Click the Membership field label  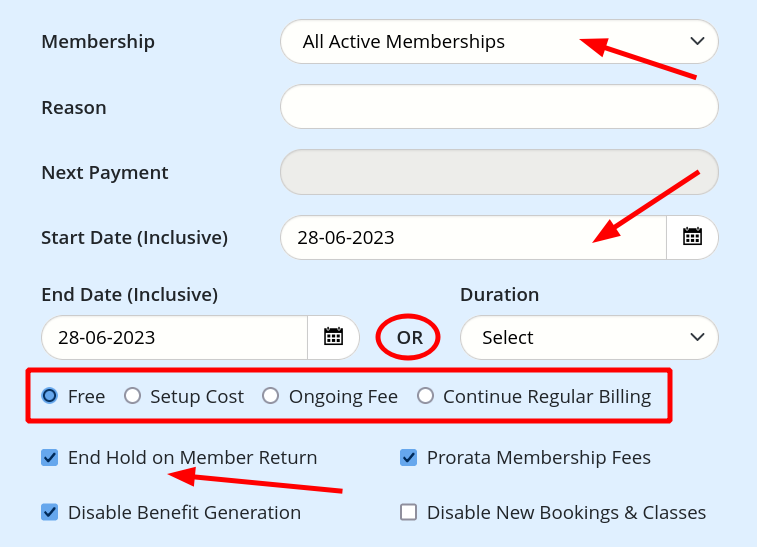[x=98, y=42]
